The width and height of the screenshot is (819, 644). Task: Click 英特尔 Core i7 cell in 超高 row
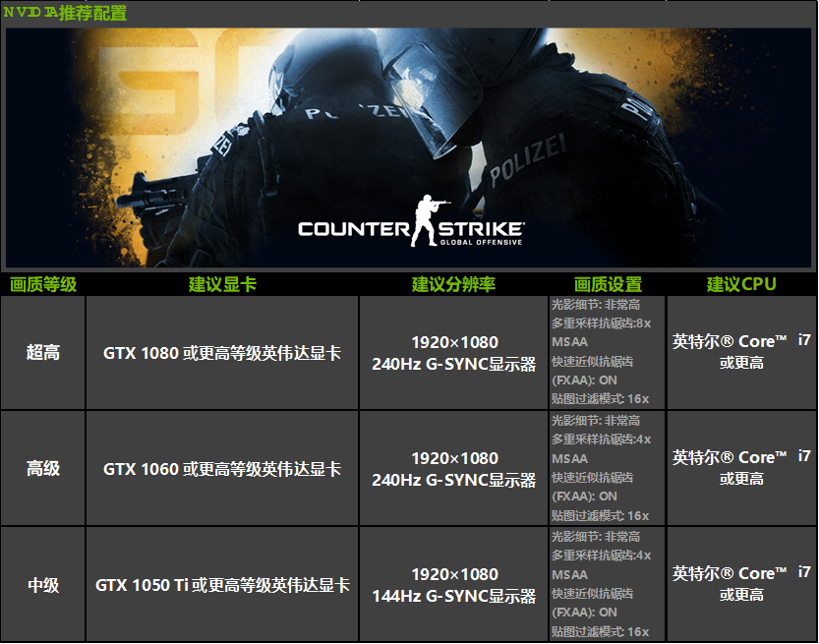click(741, 353)
